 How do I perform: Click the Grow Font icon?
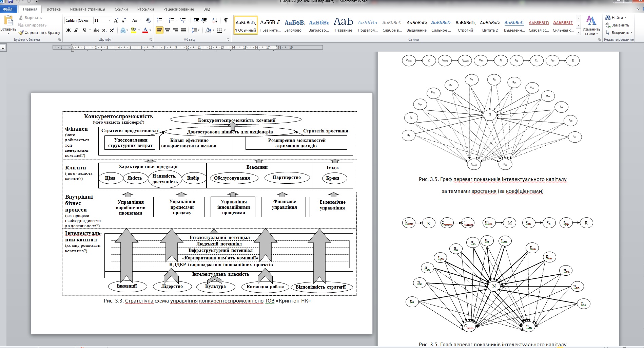coord(116,20)
